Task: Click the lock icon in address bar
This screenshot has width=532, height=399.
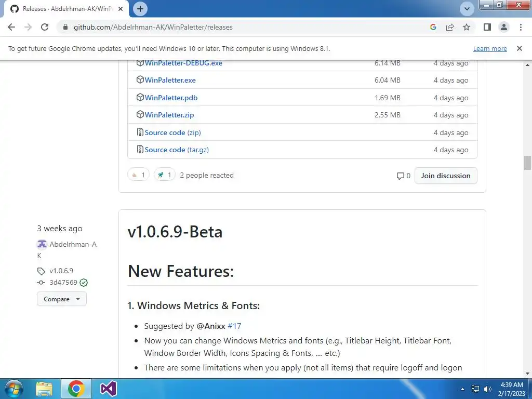Action: [x=66, y=27]
